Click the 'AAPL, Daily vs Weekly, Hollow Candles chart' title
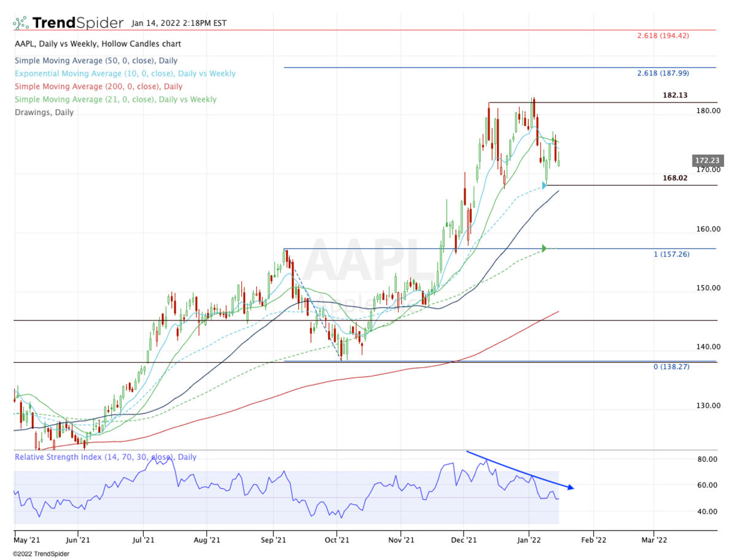 click(98, 44)
